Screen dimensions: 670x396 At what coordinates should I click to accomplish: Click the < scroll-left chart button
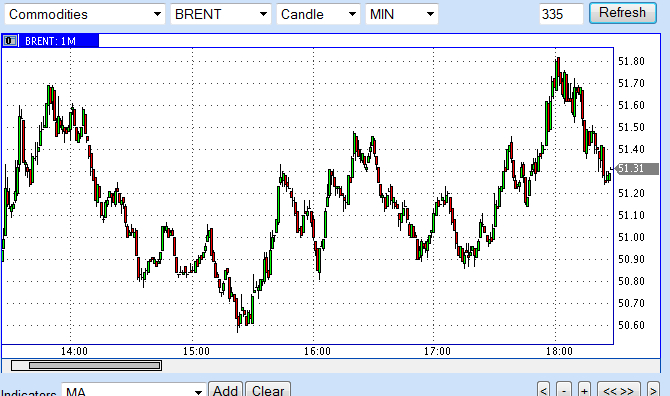click(544, 390)
